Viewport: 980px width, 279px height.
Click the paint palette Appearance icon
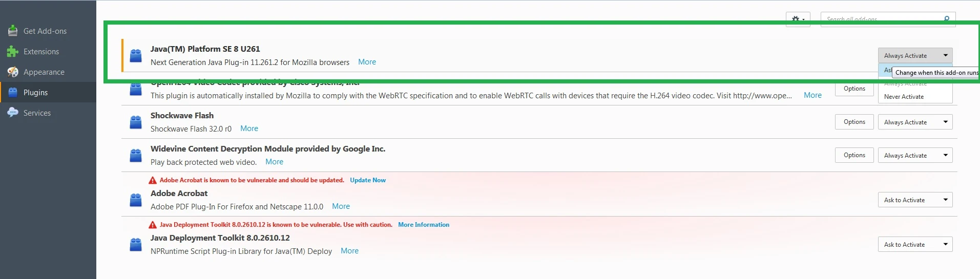pyautogui.click(x=13, y=72)
